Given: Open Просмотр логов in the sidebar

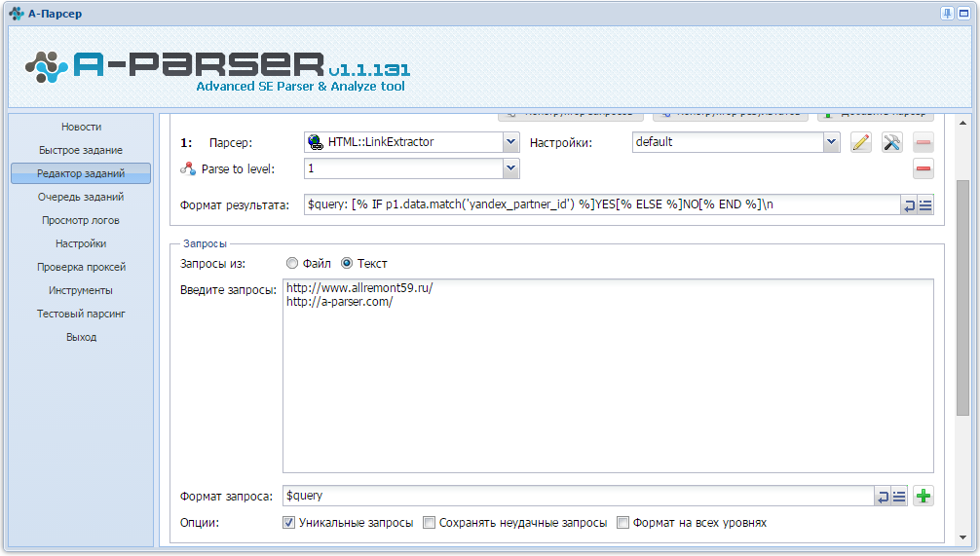Looking at the screenshot, I should coord(81,220).
